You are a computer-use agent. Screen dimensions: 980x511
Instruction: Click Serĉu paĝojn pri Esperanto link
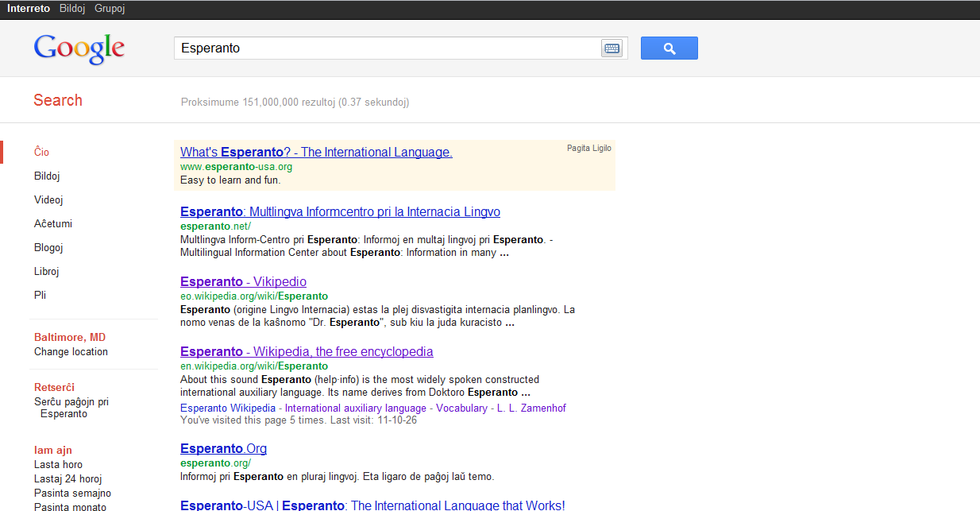[71, 408]
